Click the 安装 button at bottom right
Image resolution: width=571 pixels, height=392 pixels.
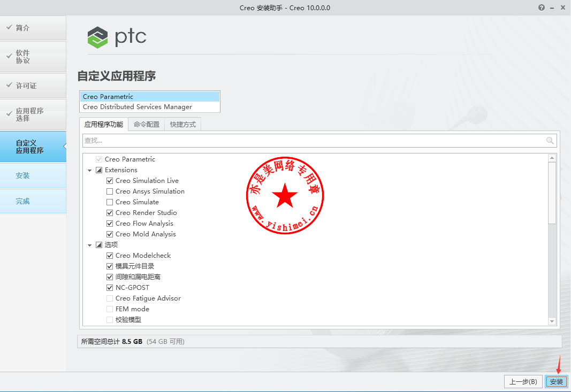coord(557,382)
